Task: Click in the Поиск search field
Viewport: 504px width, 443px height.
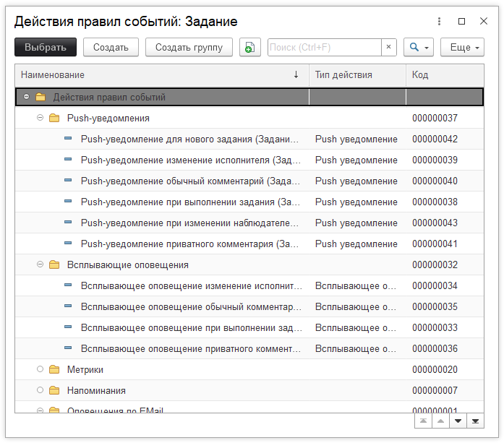Action: tap(323, 48)
